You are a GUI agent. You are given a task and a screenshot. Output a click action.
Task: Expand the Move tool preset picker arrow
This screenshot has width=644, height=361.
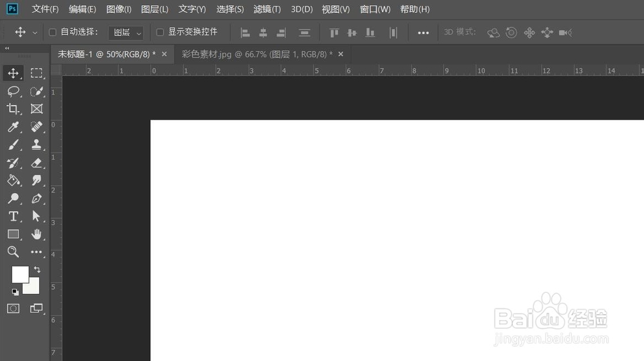[x=35, y=33]
